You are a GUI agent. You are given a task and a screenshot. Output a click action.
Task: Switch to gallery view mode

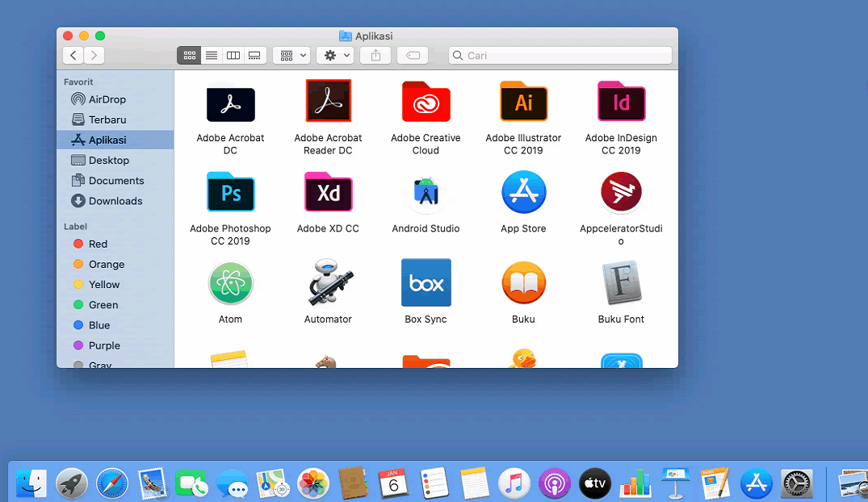(254, 56)
